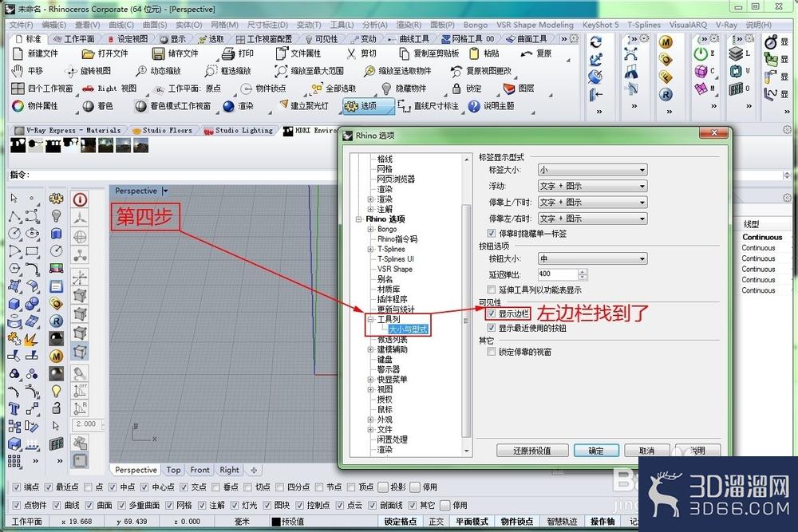This screenshot has height=532, width=798.
Task: Toggle 停靠时隐藏单一标签 checkbox
Action: tap(491, 233)
